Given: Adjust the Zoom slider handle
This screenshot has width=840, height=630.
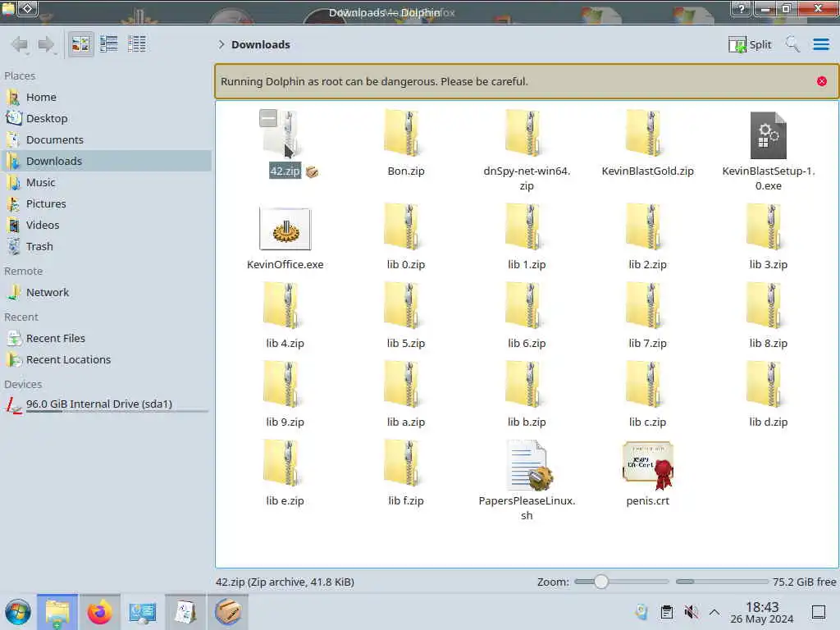Looking at the screenshot, I should point(600,582).
